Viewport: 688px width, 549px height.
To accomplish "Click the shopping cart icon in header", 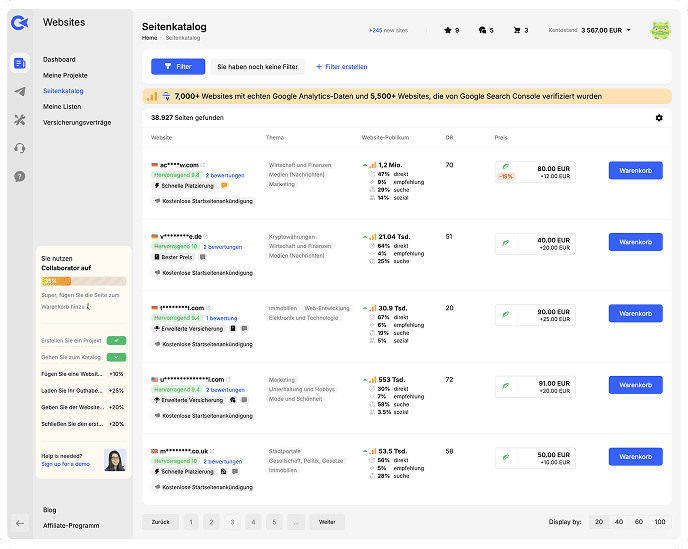I will tap(516, 30).
